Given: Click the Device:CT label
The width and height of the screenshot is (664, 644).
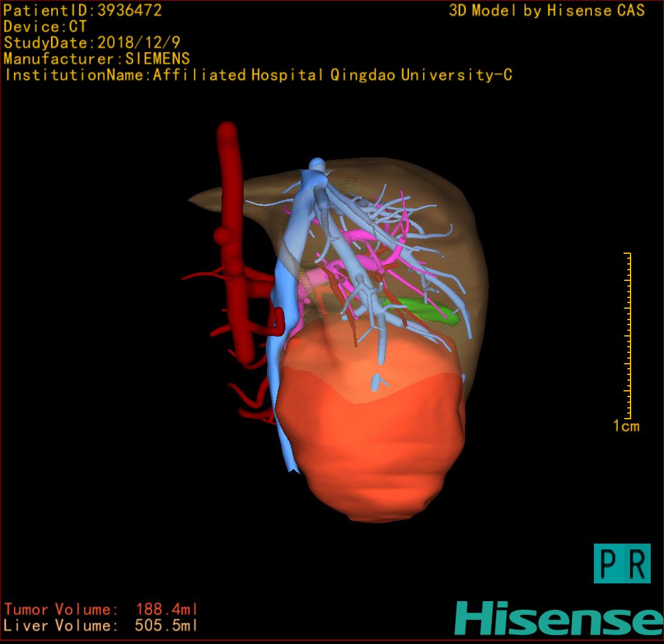Looking at the screenshot, I should coord(45,27).
